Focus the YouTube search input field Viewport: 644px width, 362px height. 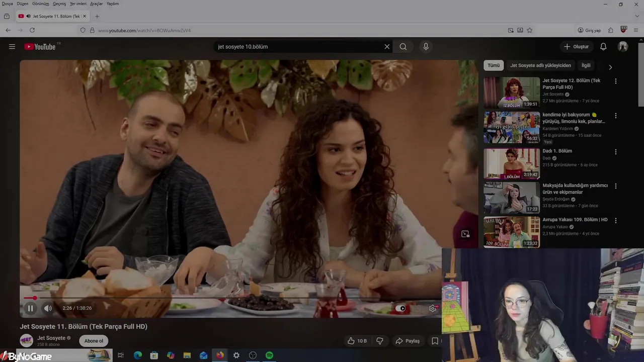coord(299,47)
